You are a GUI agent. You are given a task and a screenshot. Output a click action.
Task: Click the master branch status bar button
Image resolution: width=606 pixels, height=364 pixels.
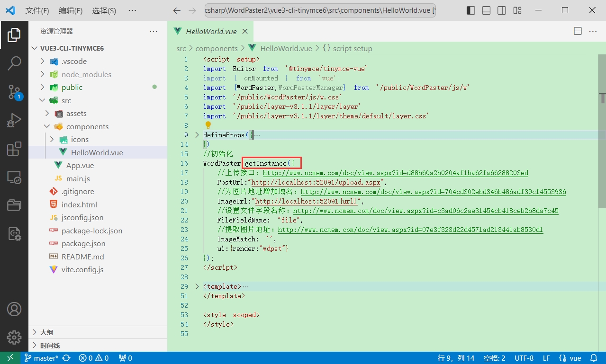[41, 358]
